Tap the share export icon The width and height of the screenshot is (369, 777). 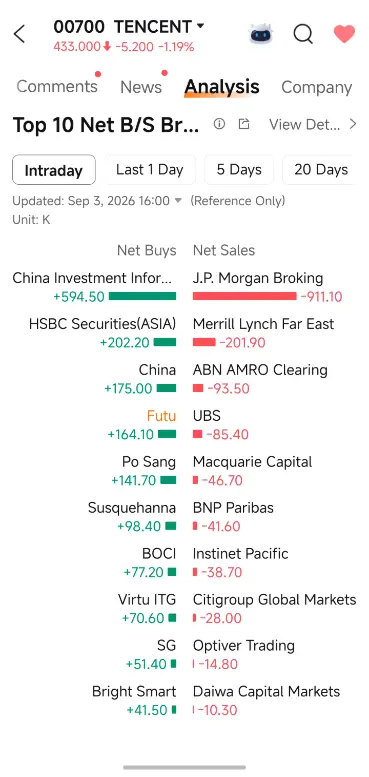pos(244,124)
